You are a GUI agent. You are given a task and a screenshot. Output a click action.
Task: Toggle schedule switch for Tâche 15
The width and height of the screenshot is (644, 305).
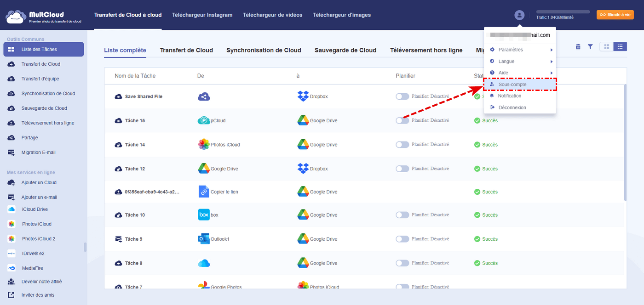tap(402, 121)
